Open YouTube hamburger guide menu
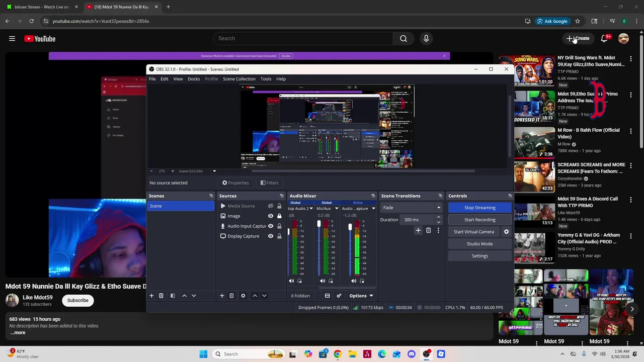Image resolution: width=644 pixels, height=362 pixels. click(12, 39)
